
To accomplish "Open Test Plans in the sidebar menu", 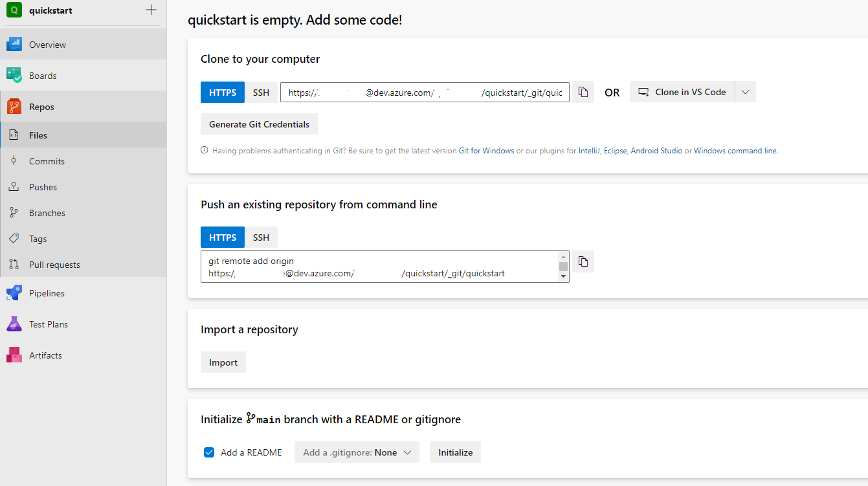I will coord(83,324).
